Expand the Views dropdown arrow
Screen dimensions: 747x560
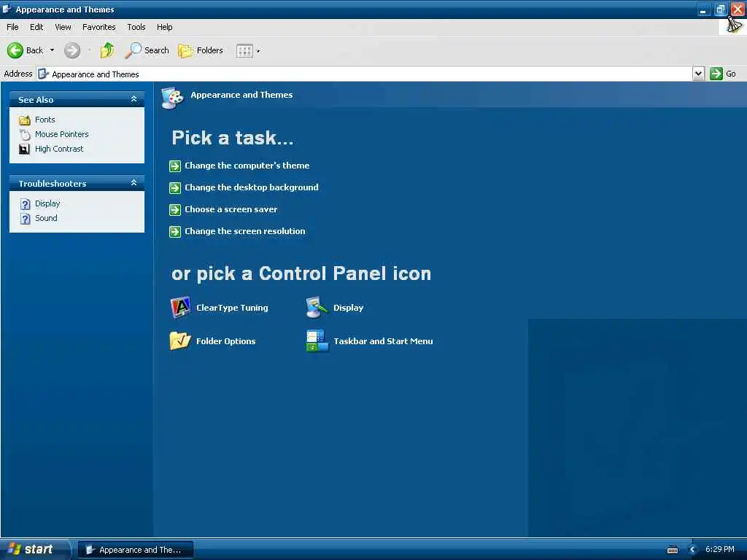[258, 50]
